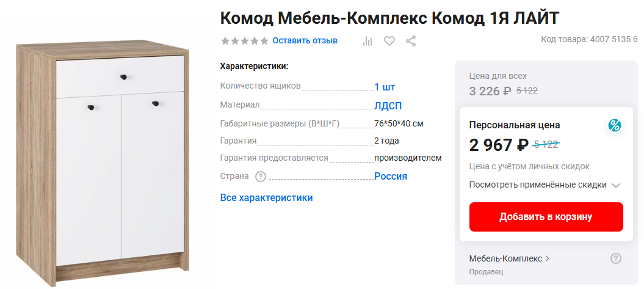This screenshot has height=289, width=644.
Task: Click the Россия country link
Action: [x=391, y=177]
